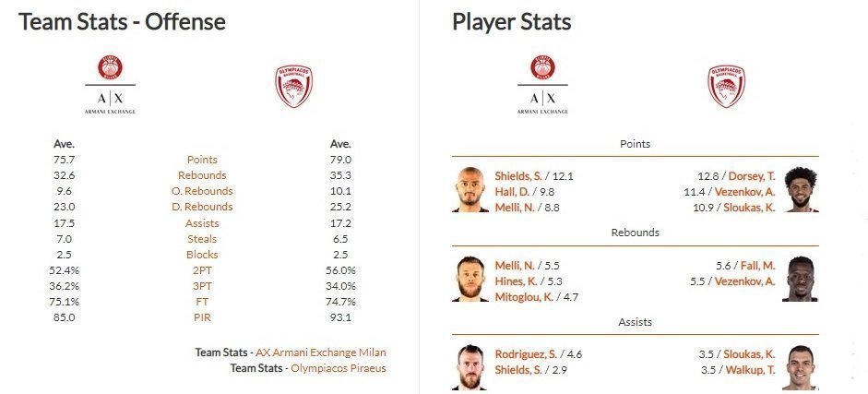Click the Olympiacos crest under Player Stats

[726, 86]
